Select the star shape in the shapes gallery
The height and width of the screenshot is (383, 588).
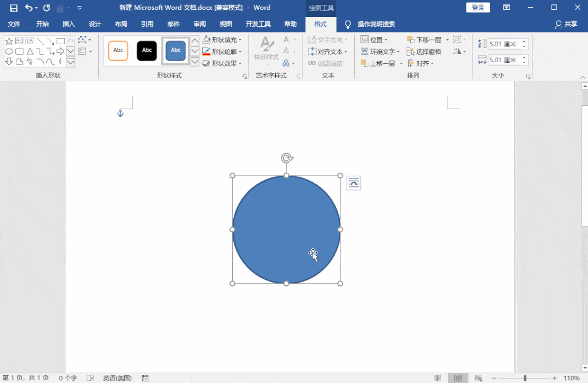point(9,41)
